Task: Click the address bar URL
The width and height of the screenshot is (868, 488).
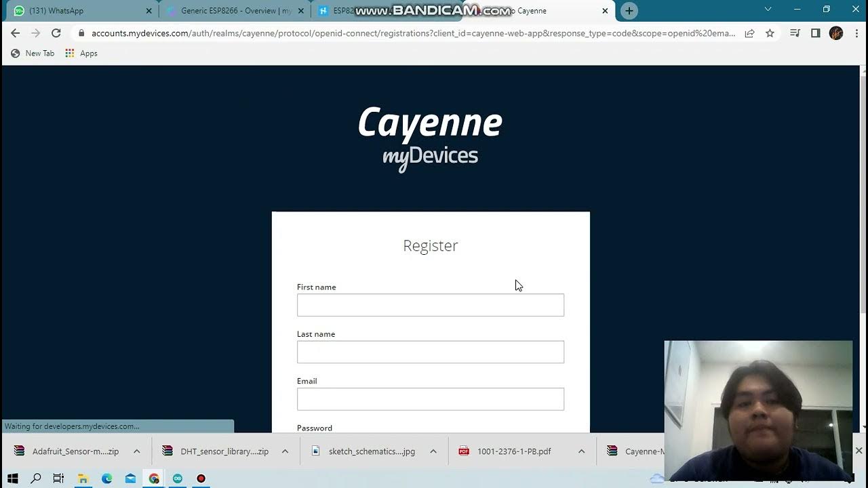Action: coord(413,33)
